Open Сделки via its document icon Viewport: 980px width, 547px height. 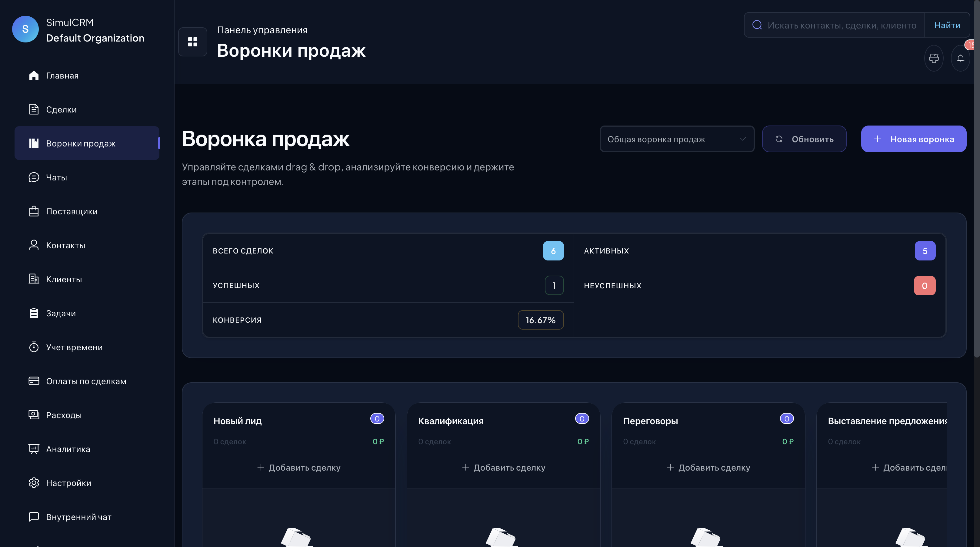coord(34,109)
